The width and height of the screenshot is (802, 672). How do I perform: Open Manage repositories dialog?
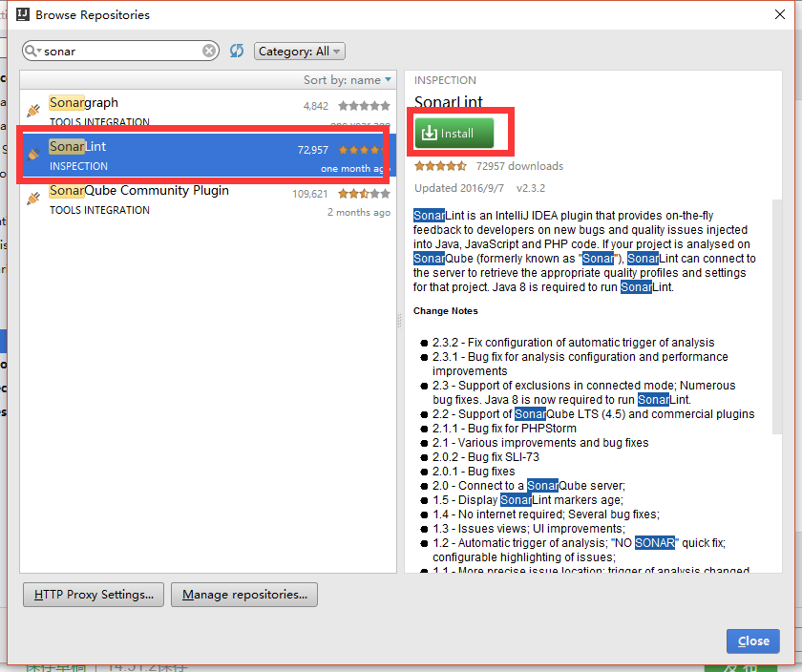(244, 595)
